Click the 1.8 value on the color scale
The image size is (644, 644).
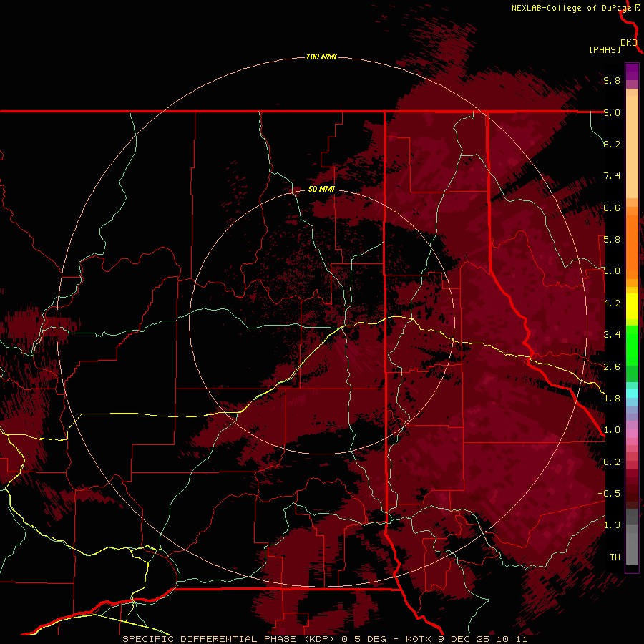612,399
